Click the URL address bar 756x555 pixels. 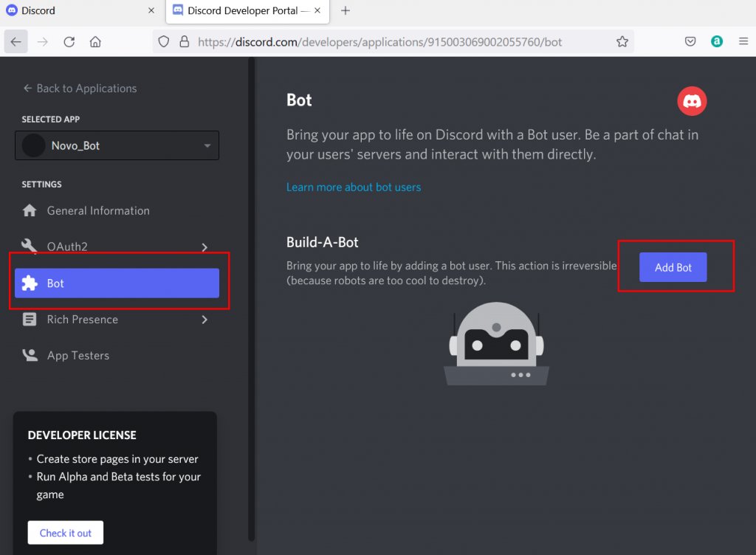[394, 42]
